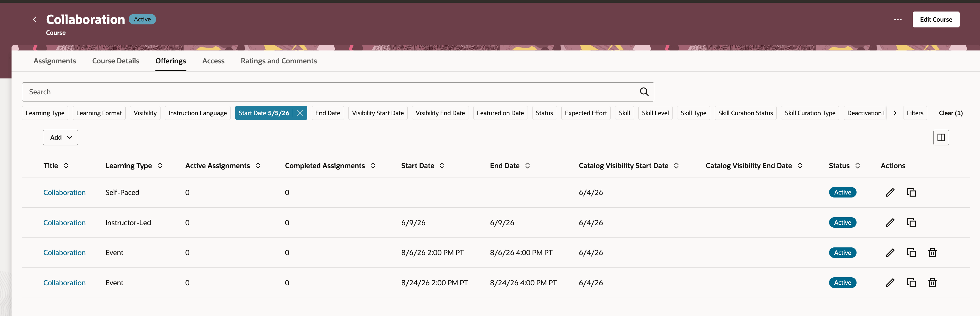Click Clear (1) to reset filters

click(950, 113)
